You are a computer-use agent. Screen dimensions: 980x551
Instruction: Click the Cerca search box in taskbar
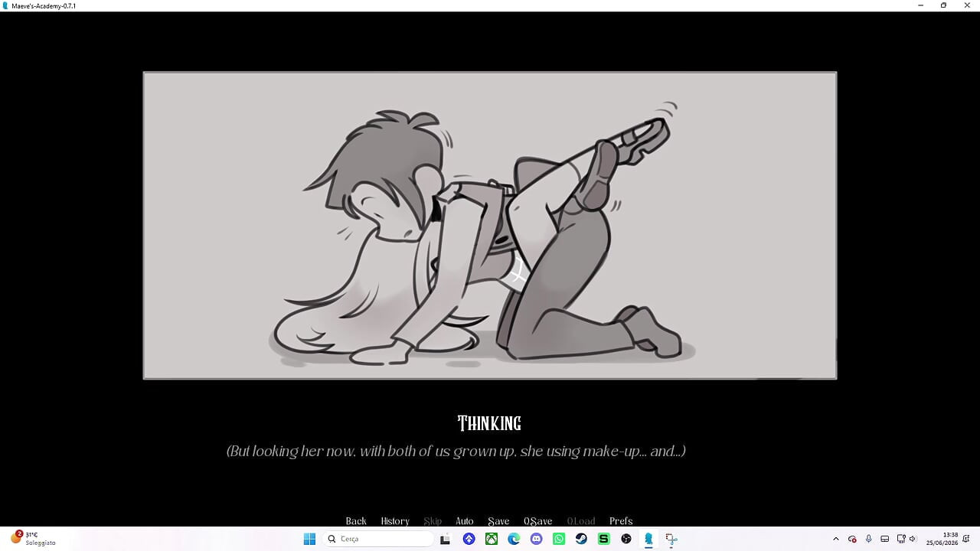tap(378, 539)
